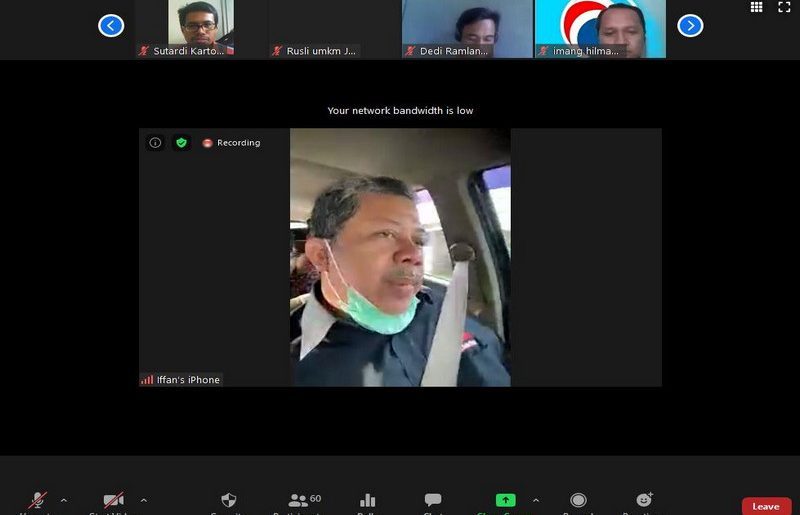Screen dimensions: 800x515
Task: Click the Record button in toolbar
Action: tap(578, 500)
